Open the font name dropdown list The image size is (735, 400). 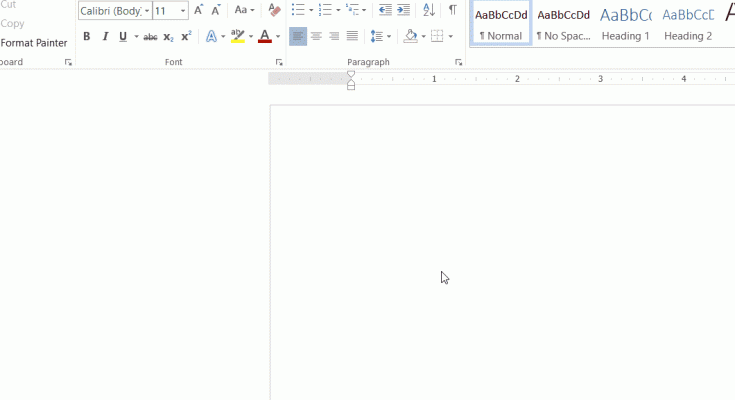pos(147,11)
